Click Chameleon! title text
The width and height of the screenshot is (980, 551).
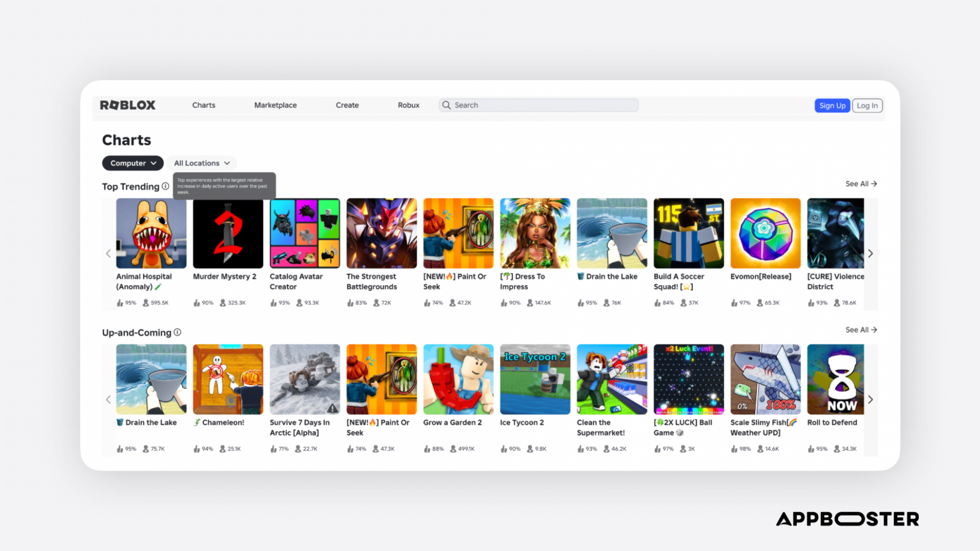point(223,423)
